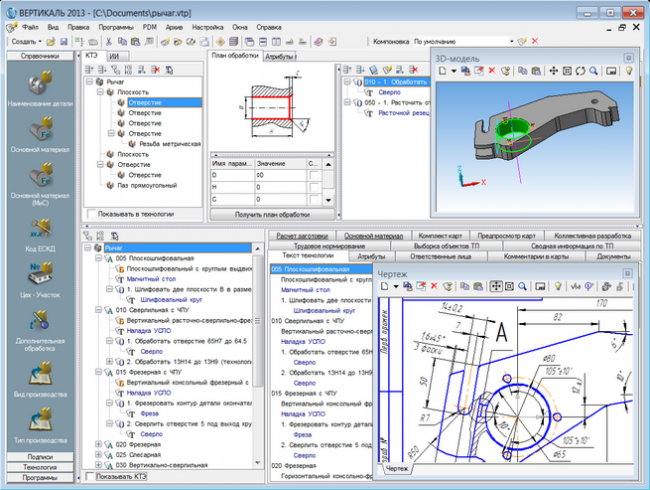Check the box in the D parameter row
Screen dimensions: 650x490
pos(314,175)
